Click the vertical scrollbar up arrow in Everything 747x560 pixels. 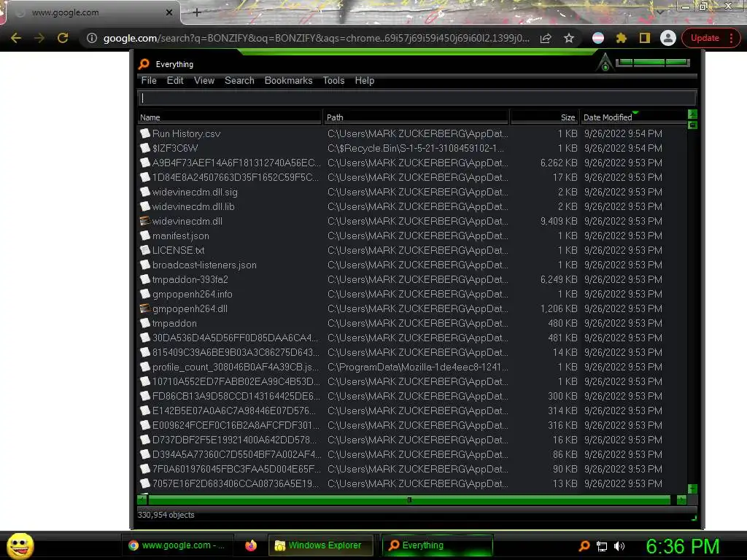tap(693, 114)
